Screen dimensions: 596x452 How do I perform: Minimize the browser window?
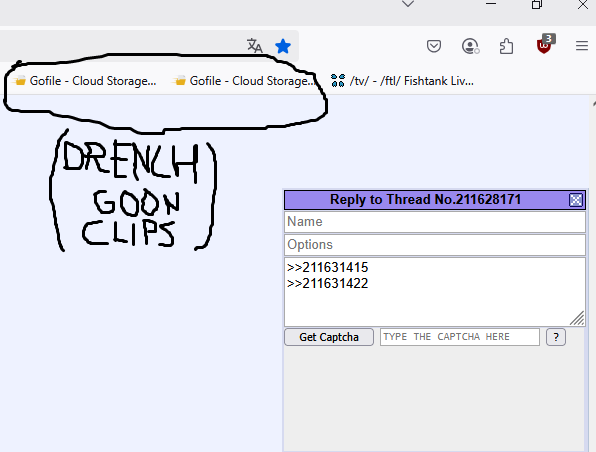pos(491,4)
